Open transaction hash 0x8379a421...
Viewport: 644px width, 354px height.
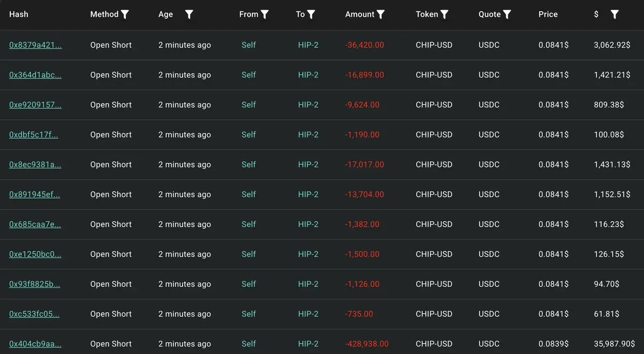pos(35,45)
